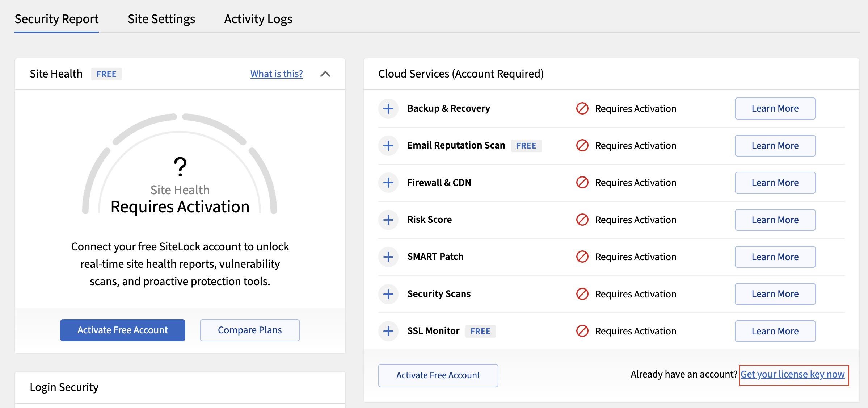Follow the 'What is this?' link
The width and height of the screenshot is (868, 408).
pyautogui.click(x=276, y=74)
